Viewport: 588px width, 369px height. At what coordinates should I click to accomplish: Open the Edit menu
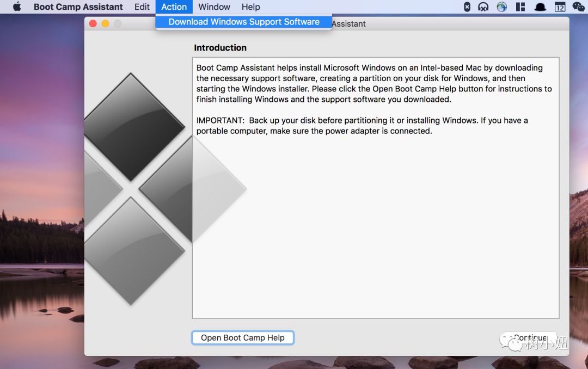tap(142, 7)
